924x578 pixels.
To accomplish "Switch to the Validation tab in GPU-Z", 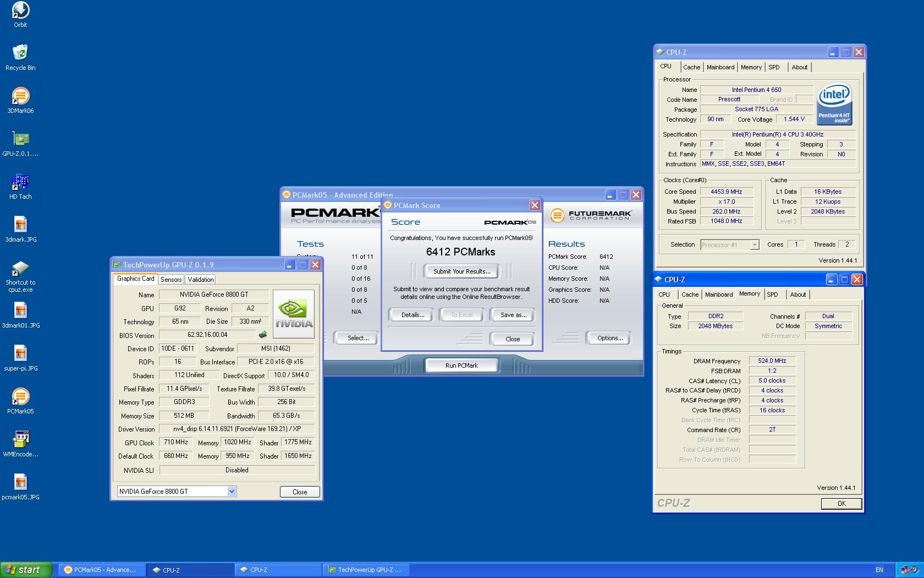I will [201, 280].
